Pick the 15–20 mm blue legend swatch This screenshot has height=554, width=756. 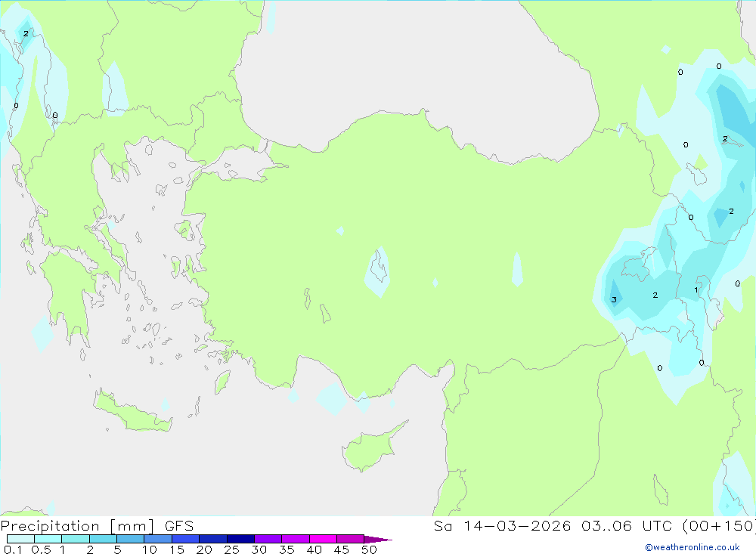click(186, 539)
